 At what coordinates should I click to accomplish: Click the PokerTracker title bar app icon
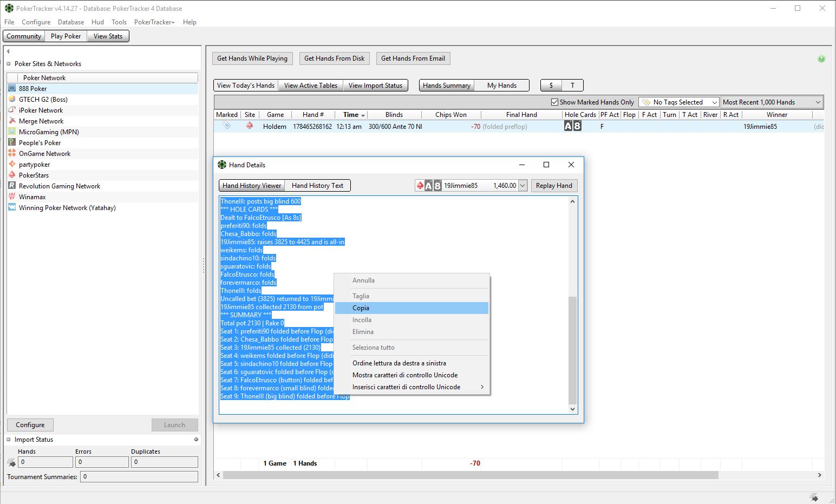(9, 8)
